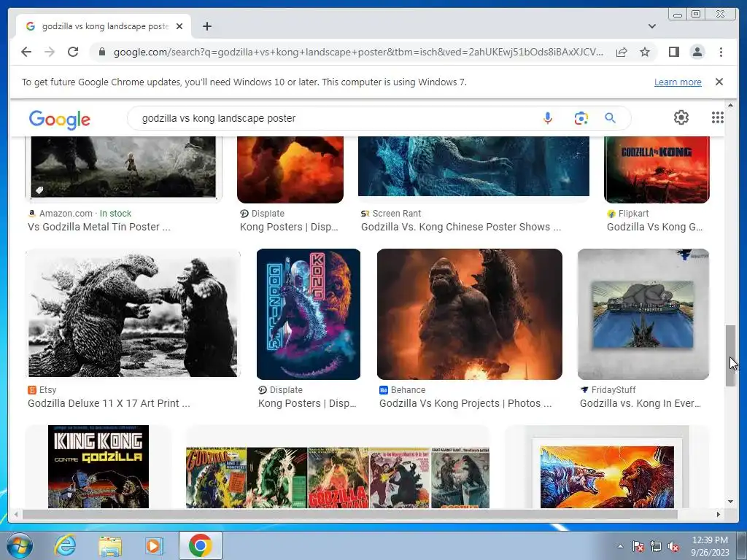Follow the Learn more link
The width and height of the screenshot is (747, 560).
tap(678, 82)
